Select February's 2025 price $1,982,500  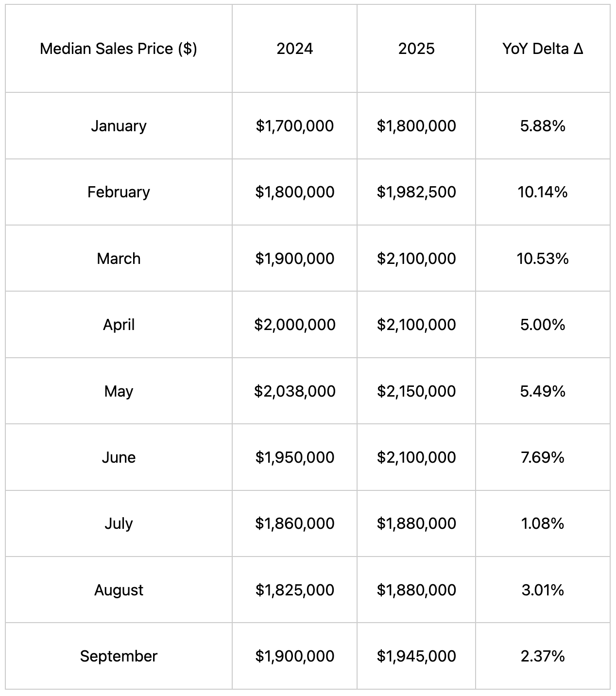(416, 192)
